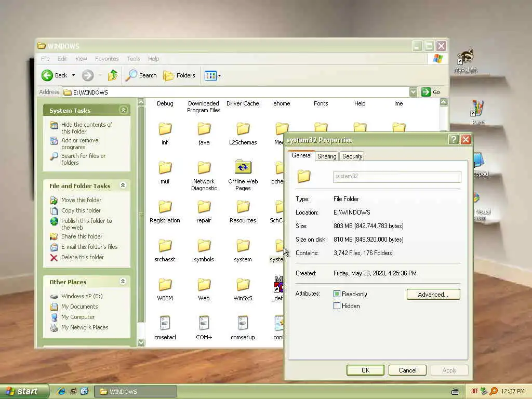Select the symbols folder icon
Screen dimensions: 532x399
point(204,246)
